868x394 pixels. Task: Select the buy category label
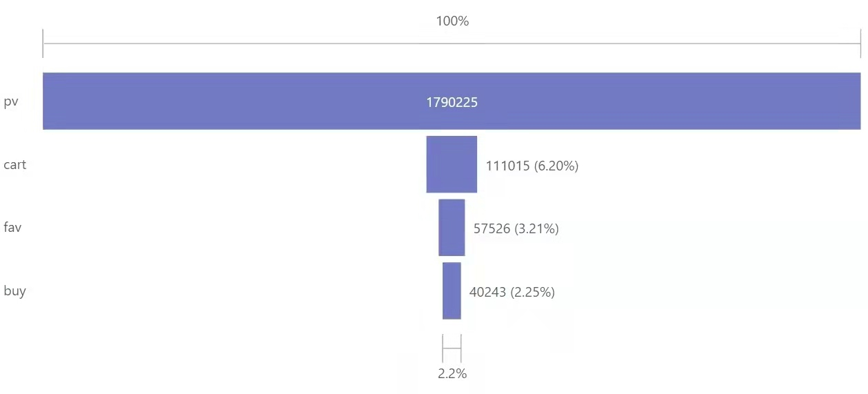coord(14,290)
